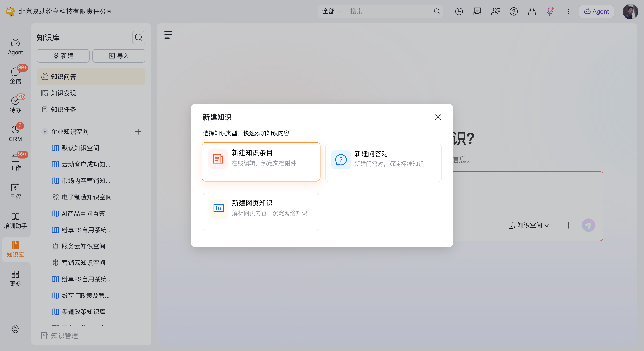The image size is (644, 351).
Task: Open CRM module in sidebar
Action: pyautogui.click(x=15, y=133)
